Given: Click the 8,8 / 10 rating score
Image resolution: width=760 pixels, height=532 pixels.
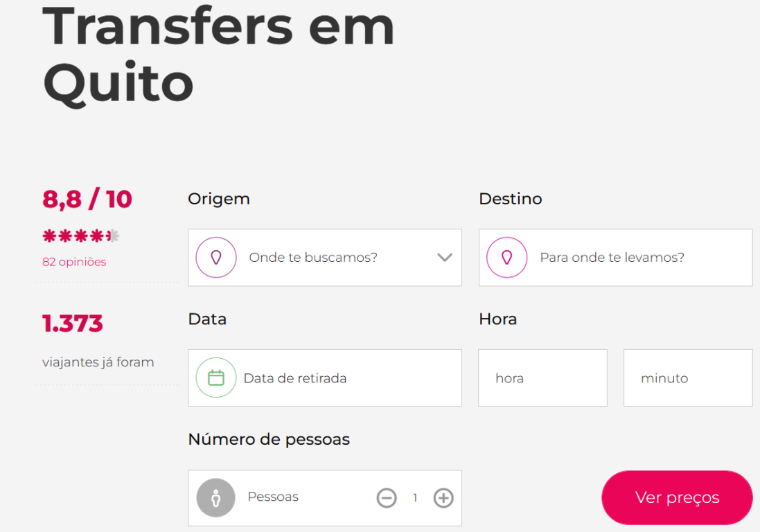Looking at the screenshot, I should [x=87, y=199].
